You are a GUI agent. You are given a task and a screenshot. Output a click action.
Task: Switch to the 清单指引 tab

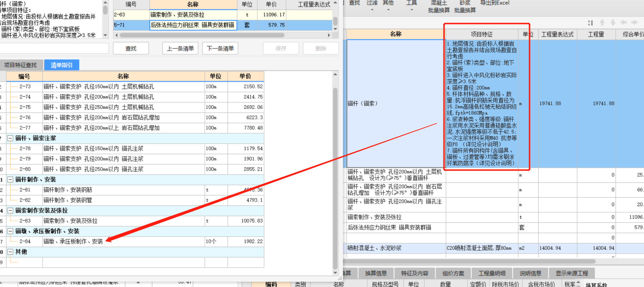pos(61,65)
